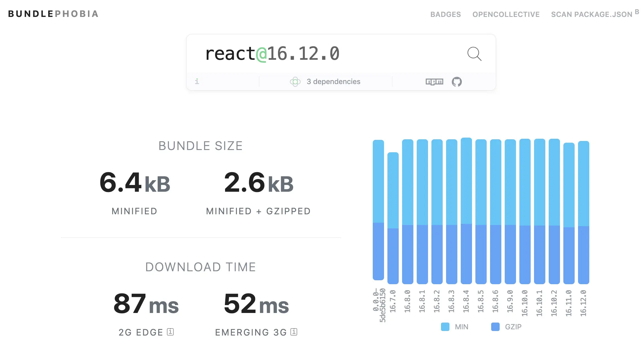644x353 pixels.
Task: Open the npm package page icon
Action: point(434,81)
